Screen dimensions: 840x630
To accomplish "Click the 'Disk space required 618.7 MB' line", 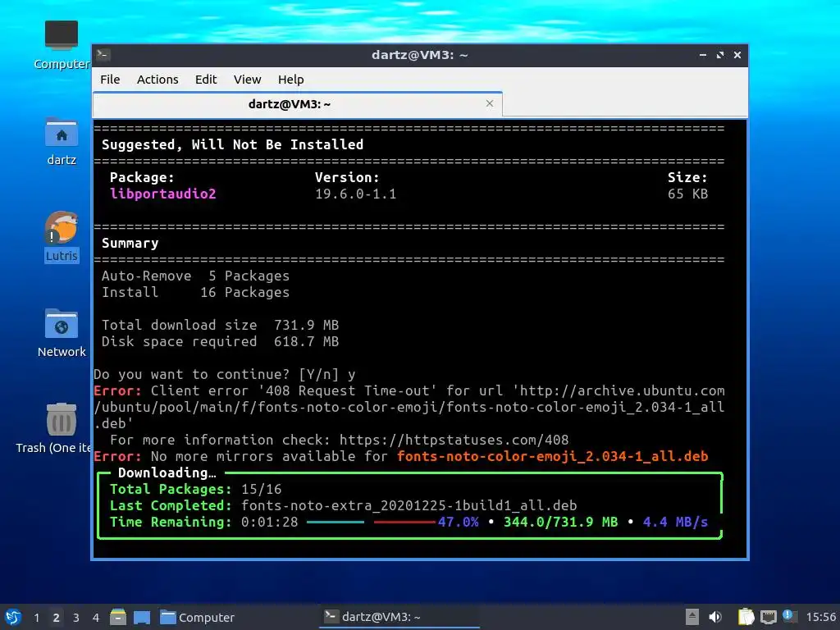I will 220,342.
